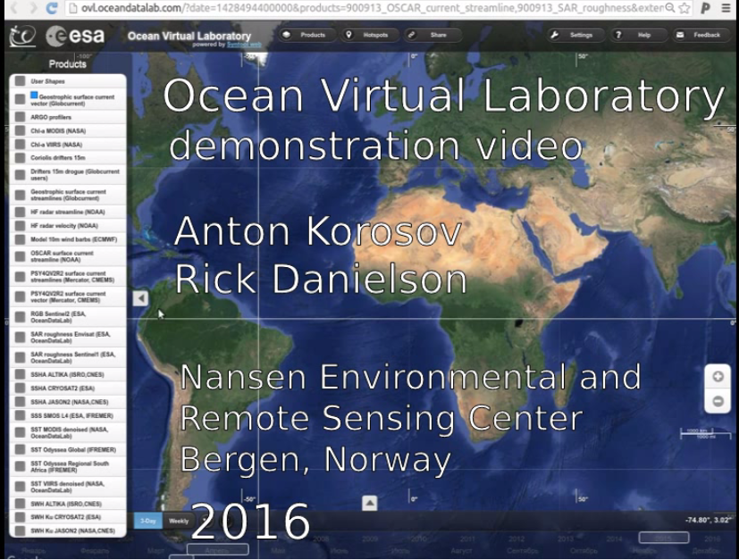Toggle PSY4QV2R2 surface current streamlines checkbox

coord(20,277)
